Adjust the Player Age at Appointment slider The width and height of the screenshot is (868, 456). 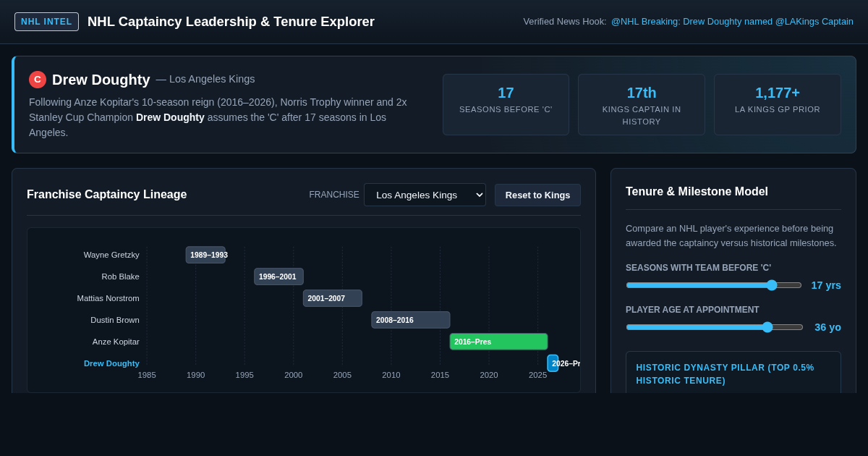[715, 327]
